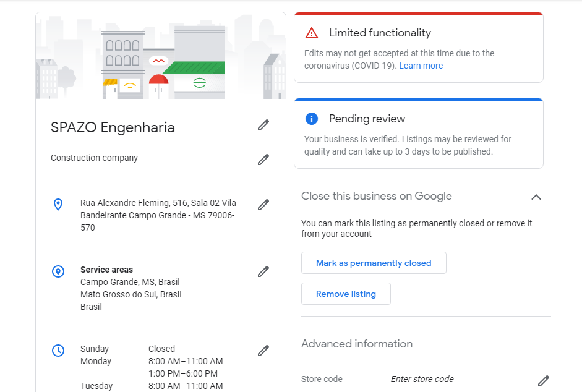Click the service areas target icon
This screenshot has width=582, height=392.
point(58,271)
